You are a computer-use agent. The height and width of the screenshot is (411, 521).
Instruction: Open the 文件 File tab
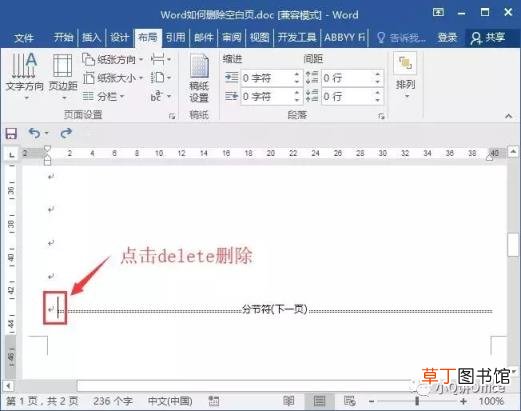pyautogui.click(x=24, y=37)
